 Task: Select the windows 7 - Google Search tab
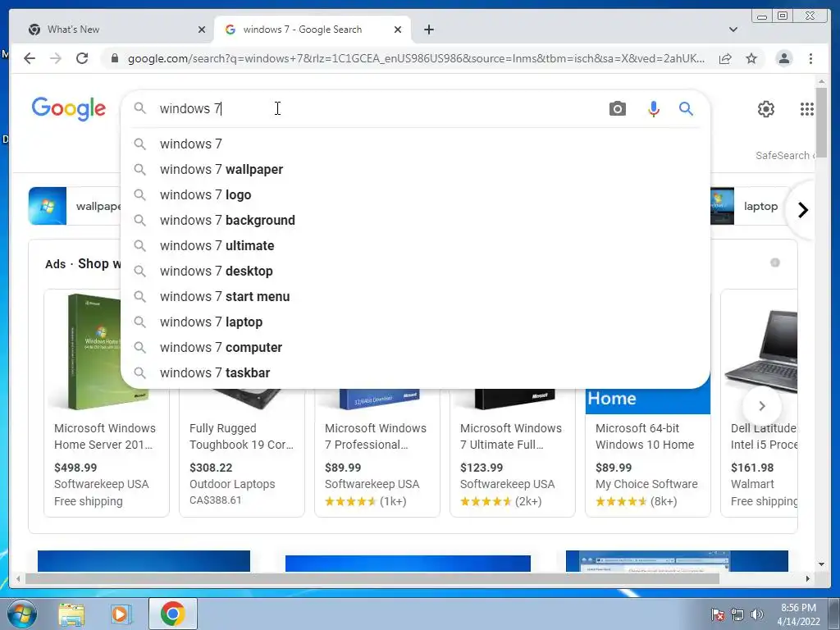click(313, 30)
